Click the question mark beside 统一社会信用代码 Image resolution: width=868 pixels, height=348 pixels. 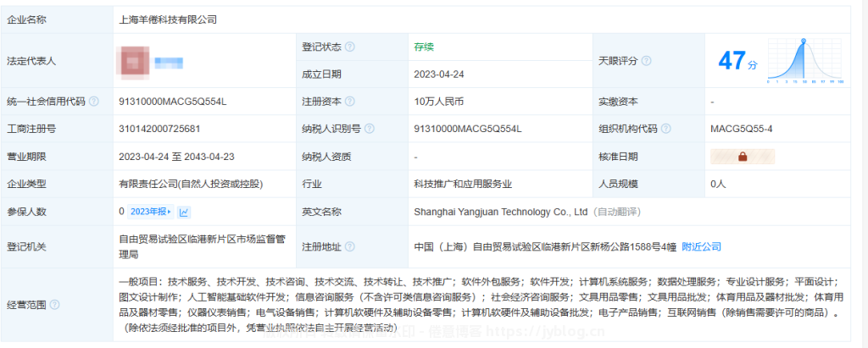click(94, 102)
